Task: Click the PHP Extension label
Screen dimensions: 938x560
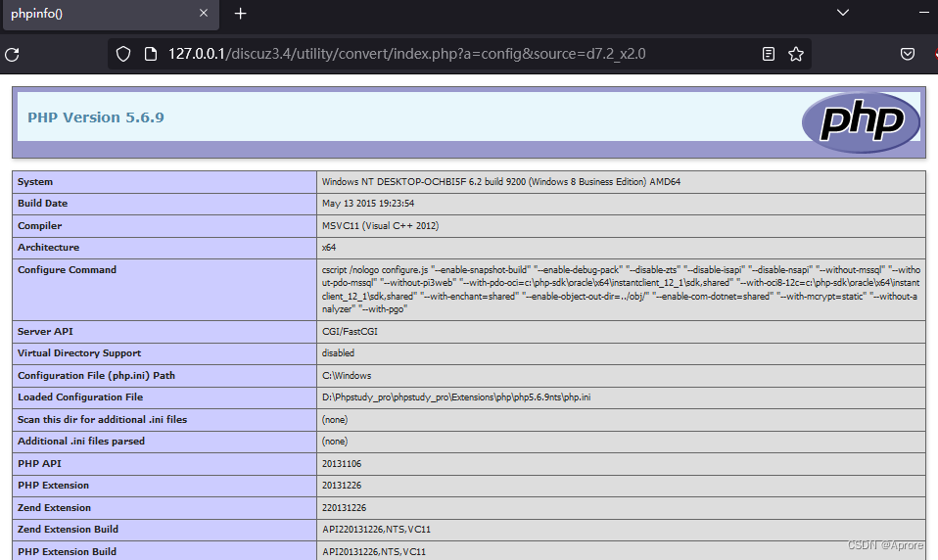Action: tap(53, 486)
